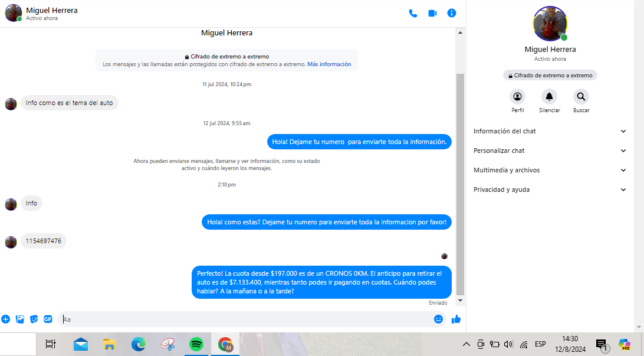Open the Más información encryption link

coord(328,64)
